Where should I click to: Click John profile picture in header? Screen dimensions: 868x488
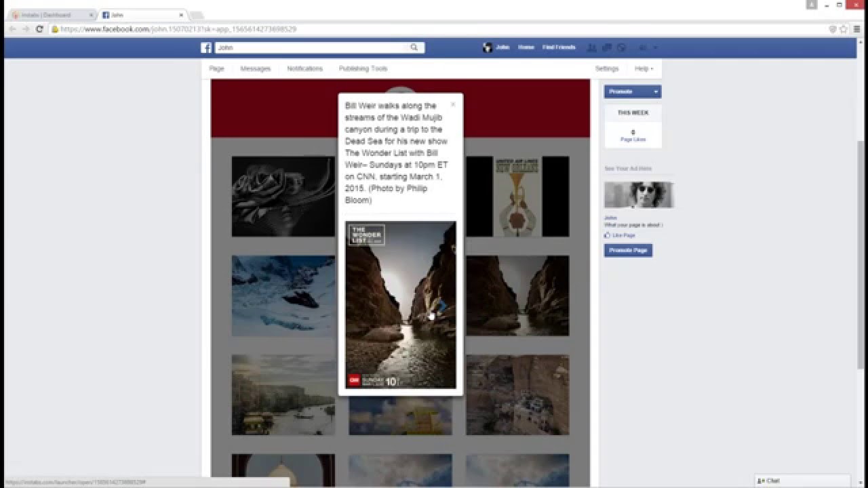point(487,47)
